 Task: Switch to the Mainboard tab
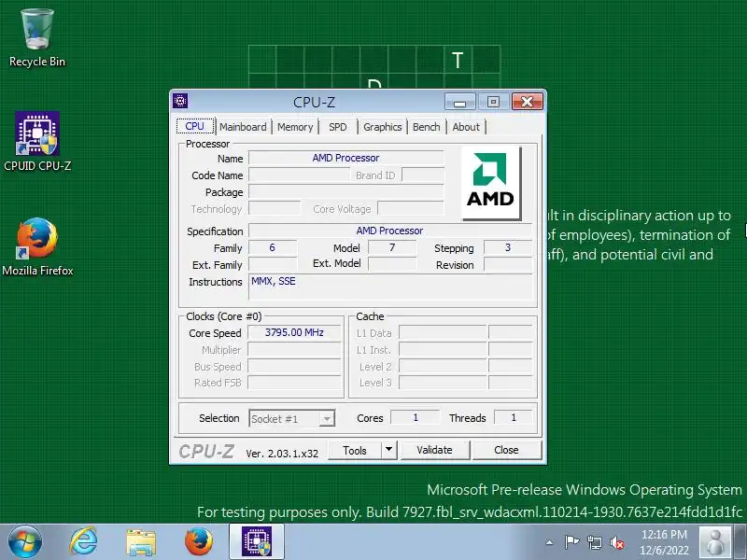coord(243,127)
